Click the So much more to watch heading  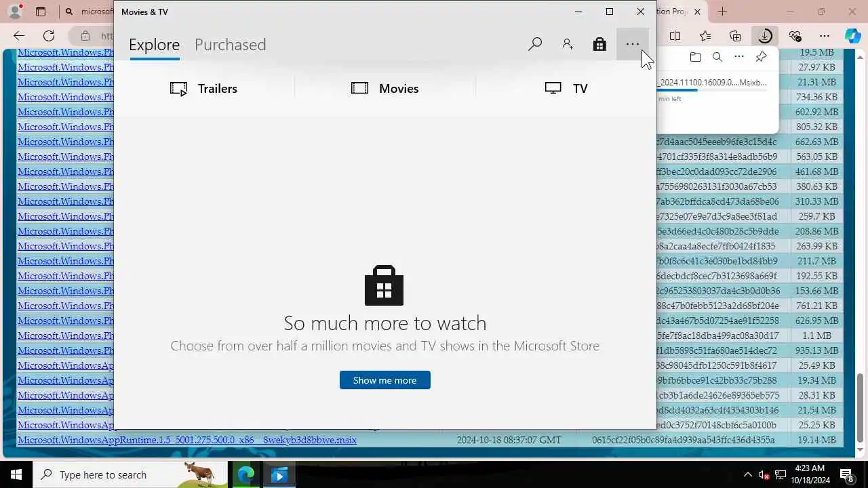point(384,323)
